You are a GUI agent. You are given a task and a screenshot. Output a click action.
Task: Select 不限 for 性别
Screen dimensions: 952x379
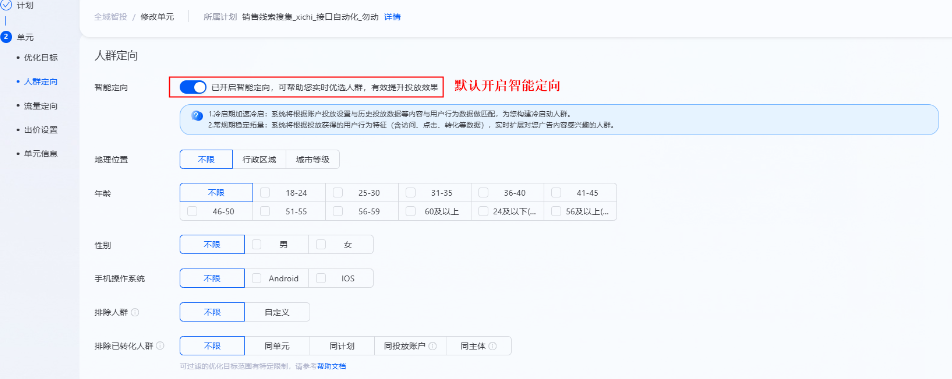click(212, 245)
